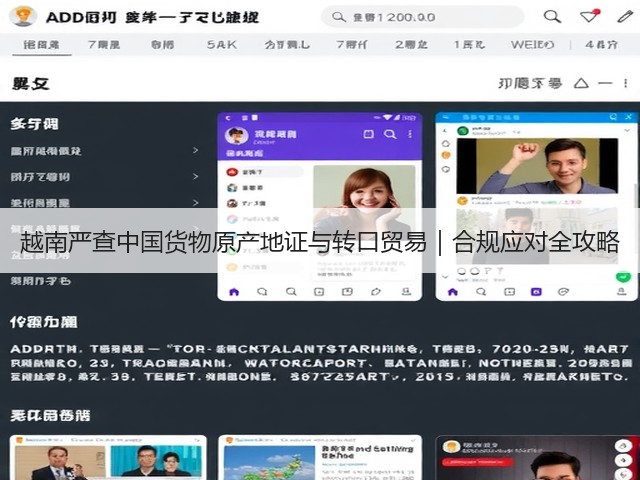
Task: Click the plus box icon in blue window bottom bar
Action: (509, 292)
